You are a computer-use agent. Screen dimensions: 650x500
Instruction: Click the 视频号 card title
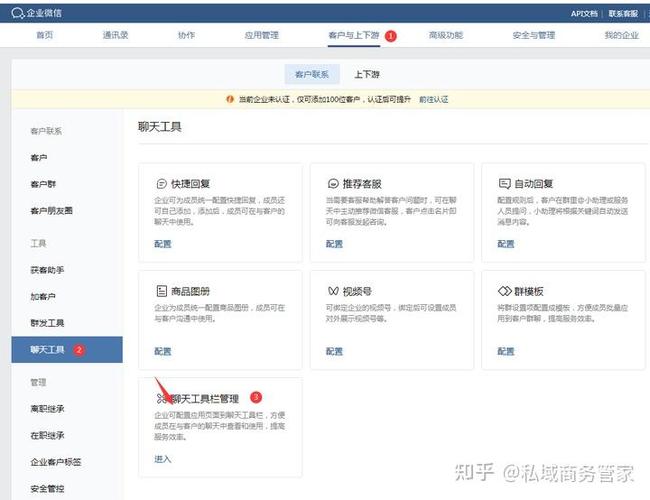(x=357, y=291)
